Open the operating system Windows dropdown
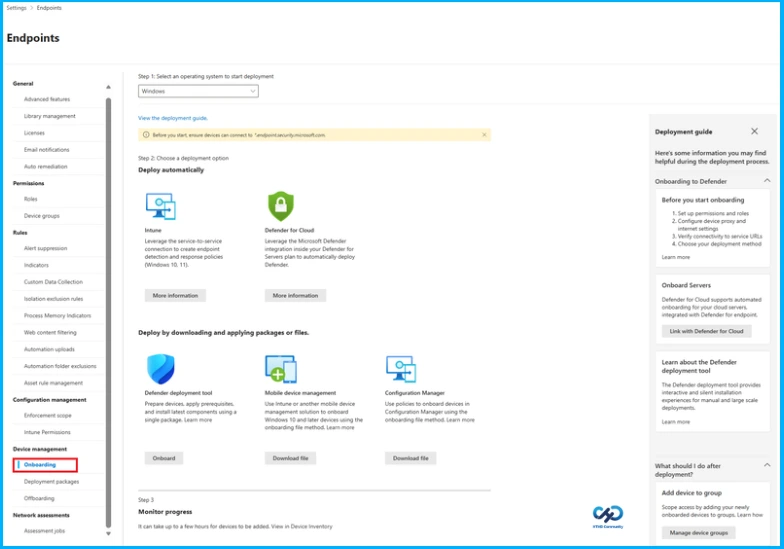The width and height of the screenshot is (784, 549). pos(198,91)
